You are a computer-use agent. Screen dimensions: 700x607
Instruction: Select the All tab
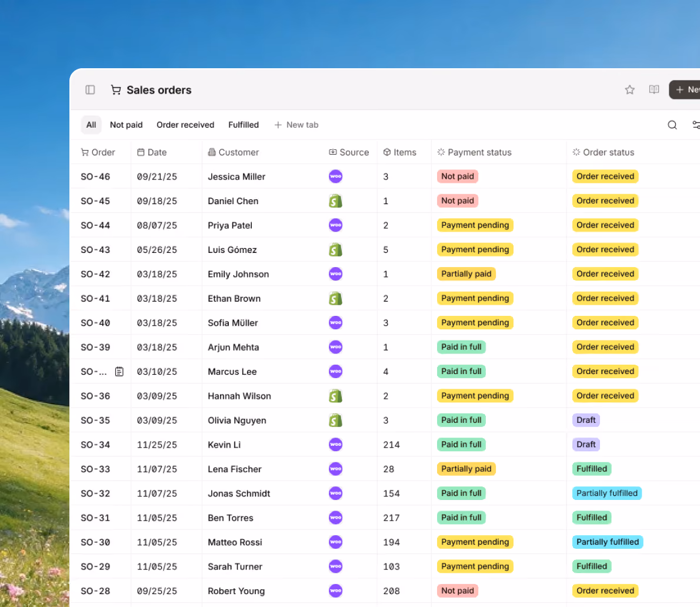coord(91,125)
